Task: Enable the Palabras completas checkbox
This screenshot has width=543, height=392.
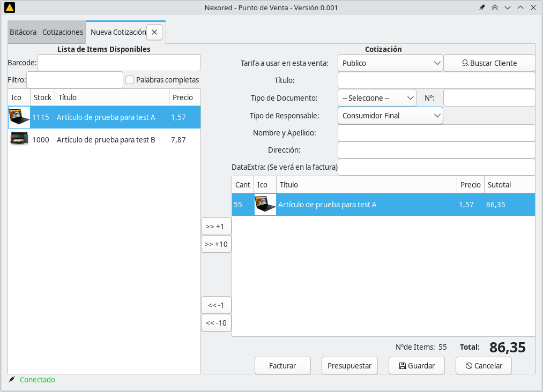Action: click(x=130, y=80)
